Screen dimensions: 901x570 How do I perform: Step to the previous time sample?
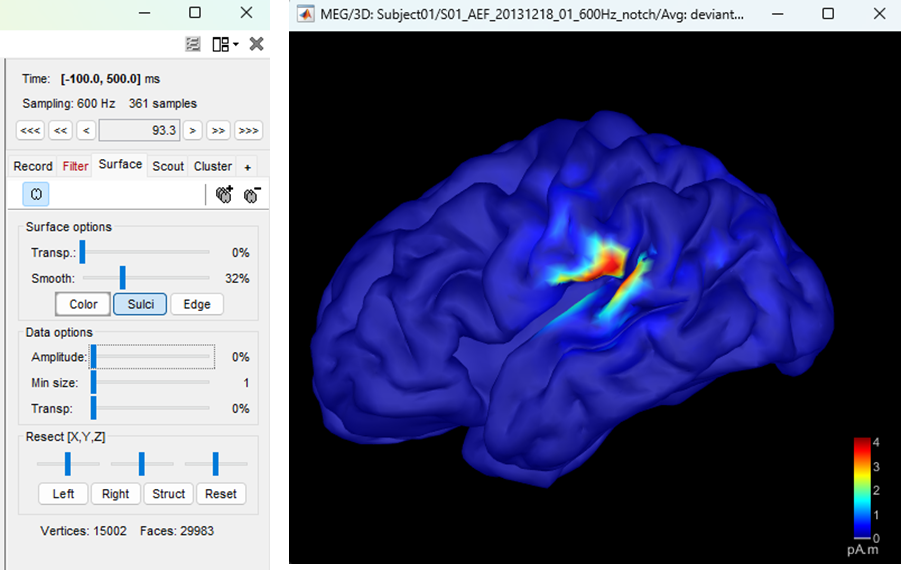86,130
